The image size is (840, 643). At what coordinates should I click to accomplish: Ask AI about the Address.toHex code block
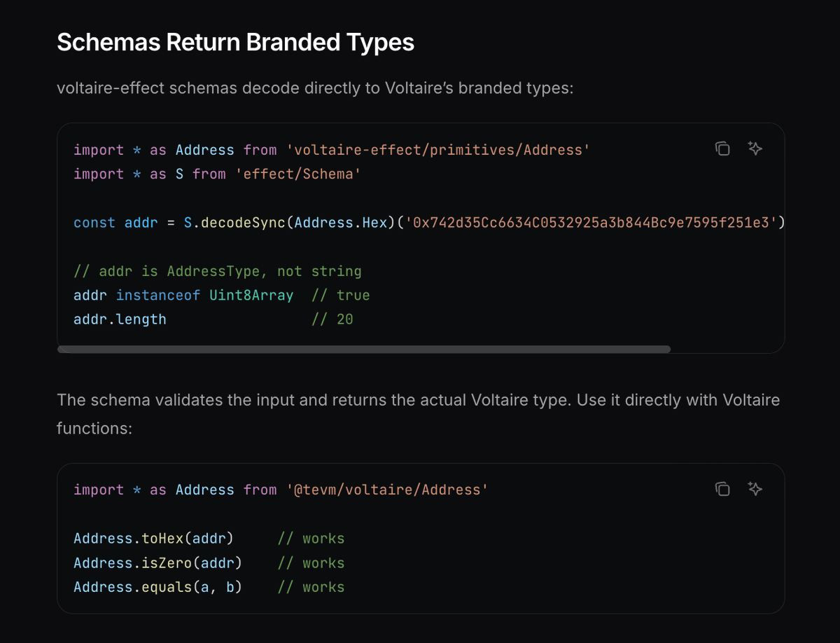[755, 489]
